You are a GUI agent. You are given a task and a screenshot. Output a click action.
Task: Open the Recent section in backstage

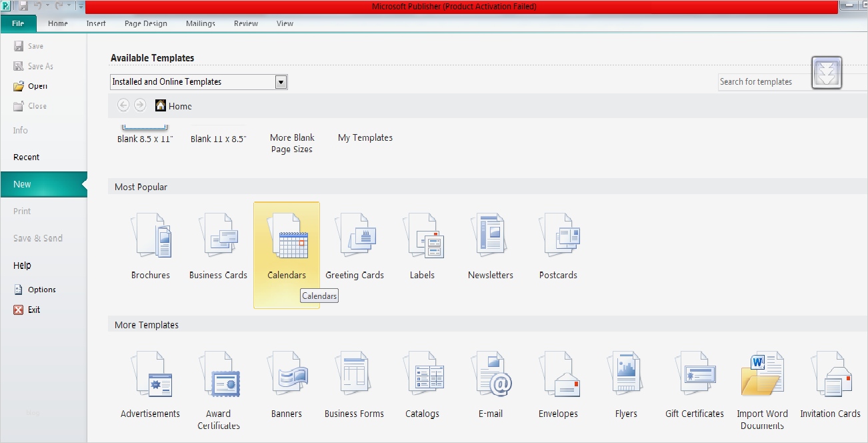27,157
